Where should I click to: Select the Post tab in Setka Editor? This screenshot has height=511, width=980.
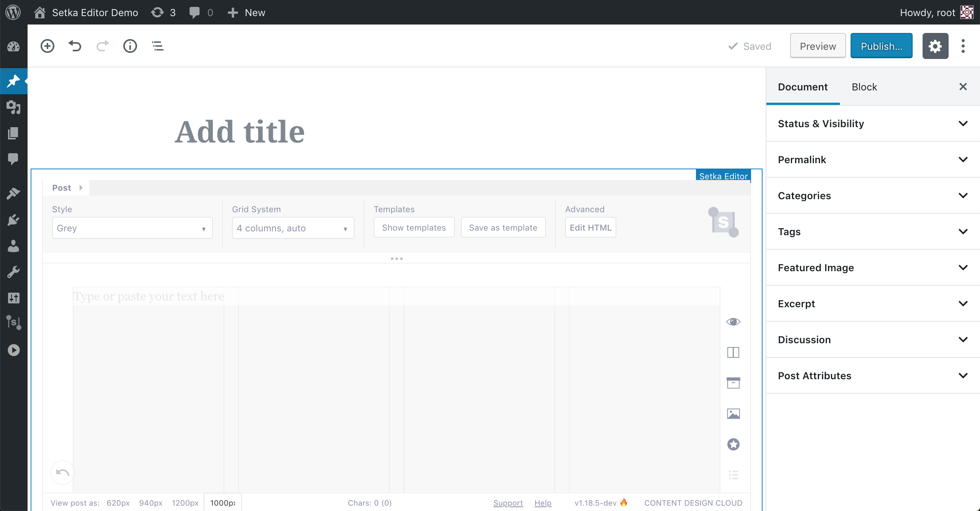pos(66,188)
